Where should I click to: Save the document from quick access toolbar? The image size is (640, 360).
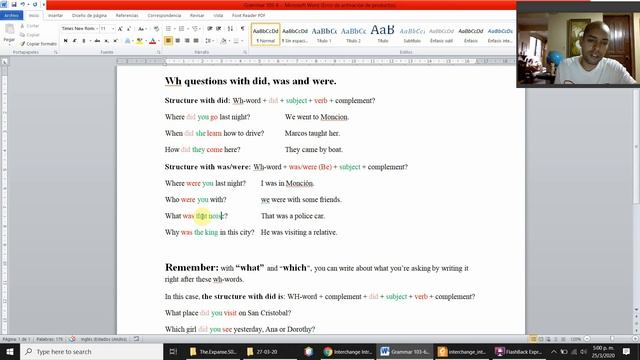click(14, 4)
